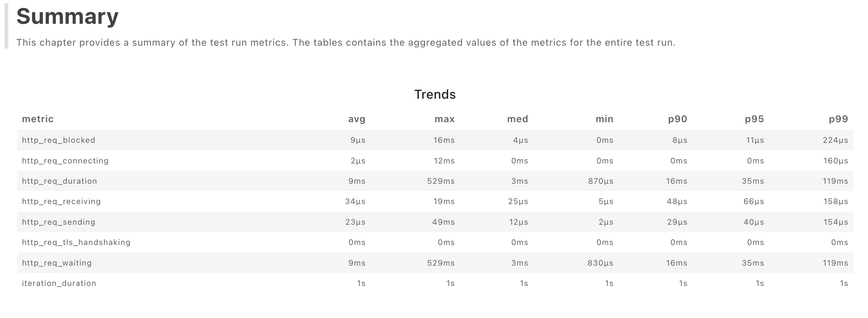Click the Summary heading

tap(67, 16)
